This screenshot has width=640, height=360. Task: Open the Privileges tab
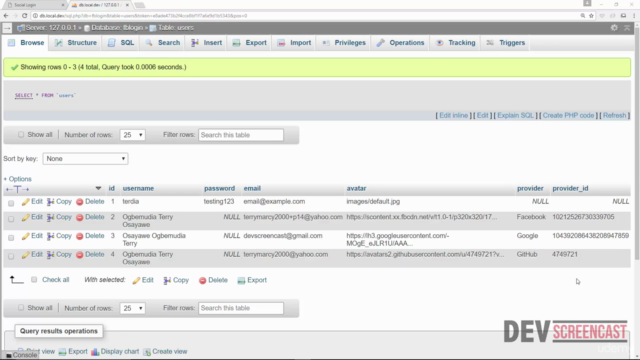pos(344,42)
